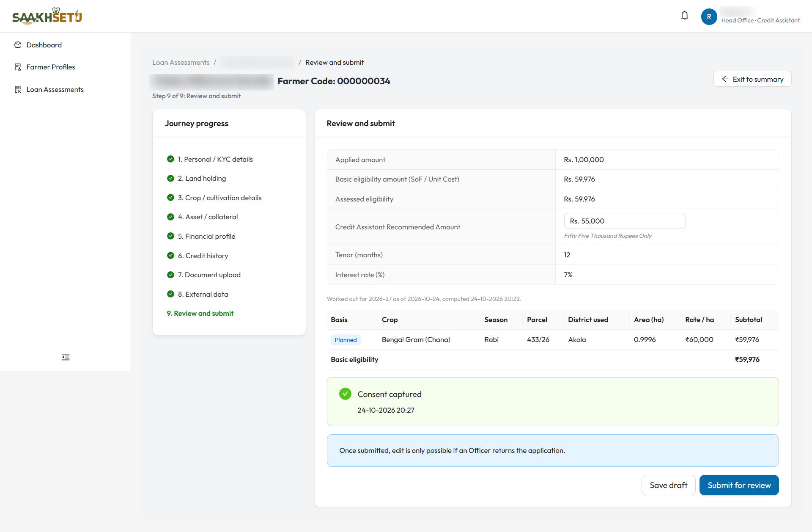This screenshot has width=812, height=532.
Task: Click the check icon beside External data
Action: [x=170, y=294]
